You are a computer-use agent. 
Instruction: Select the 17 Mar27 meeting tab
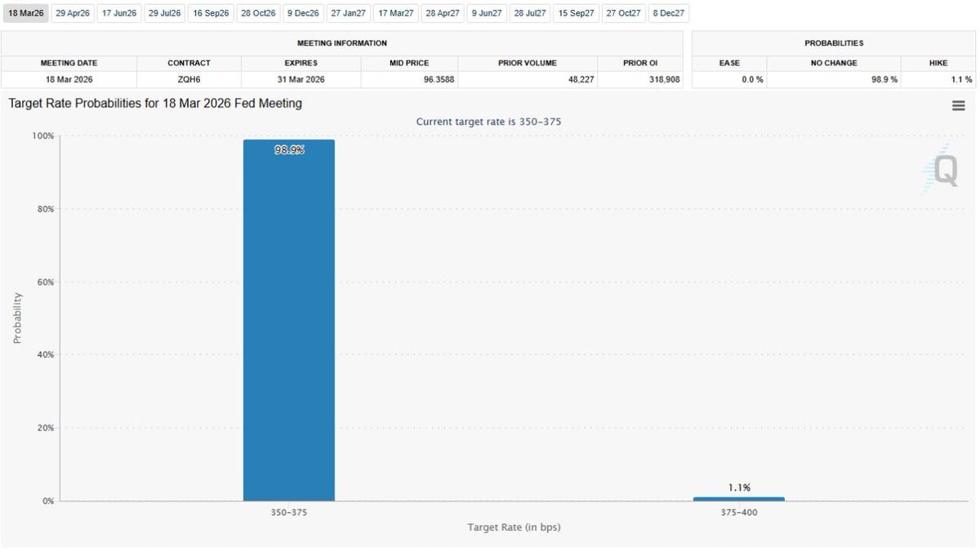[396, 13]
